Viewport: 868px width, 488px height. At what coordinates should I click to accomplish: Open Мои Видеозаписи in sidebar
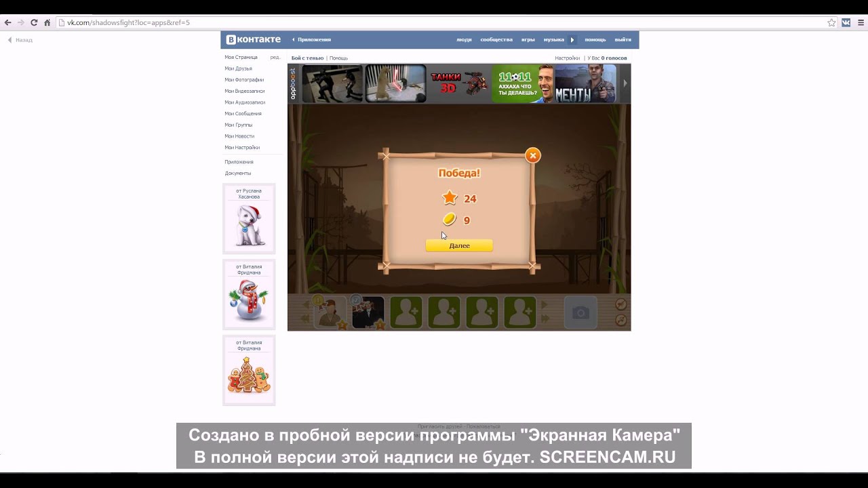[244, 91]
